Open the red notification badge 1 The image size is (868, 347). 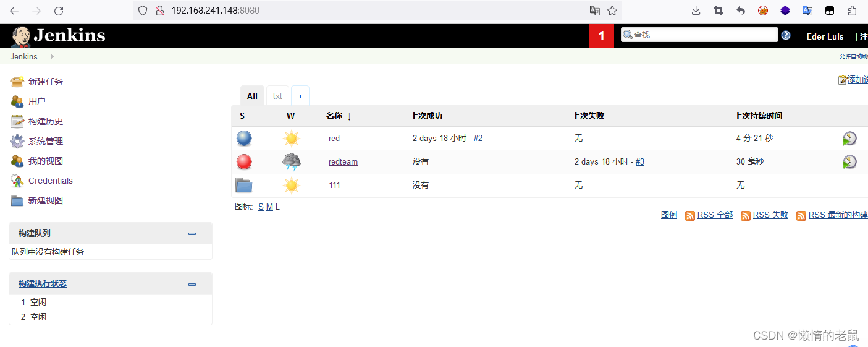(602, 36)
